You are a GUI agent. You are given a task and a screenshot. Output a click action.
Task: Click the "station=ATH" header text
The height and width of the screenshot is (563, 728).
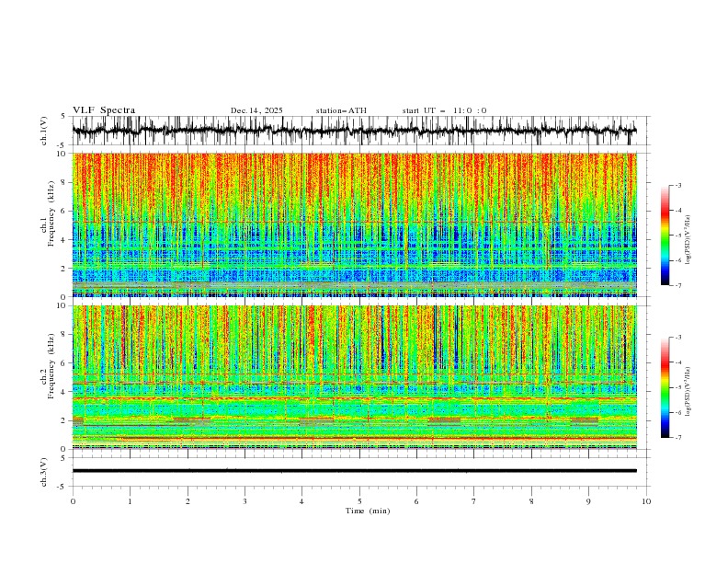coord(341,110)
